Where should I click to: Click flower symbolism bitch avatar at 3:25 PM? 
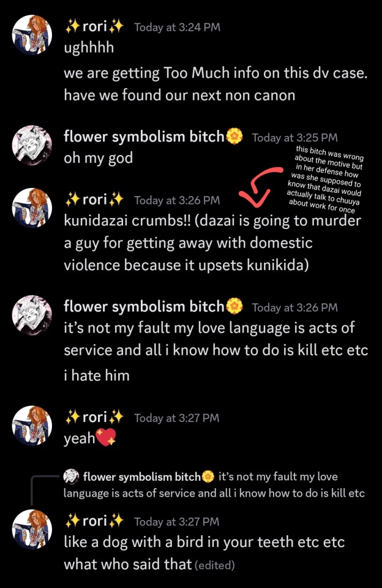tap(32, 145)
